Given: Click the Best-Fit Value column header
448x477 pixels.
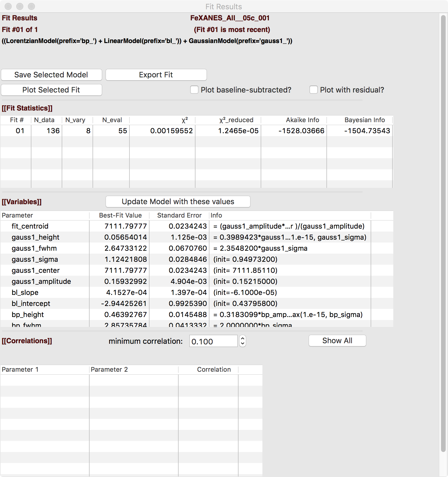Looking at the screenshot, I should pyautogui.click(x=120, y=215).
